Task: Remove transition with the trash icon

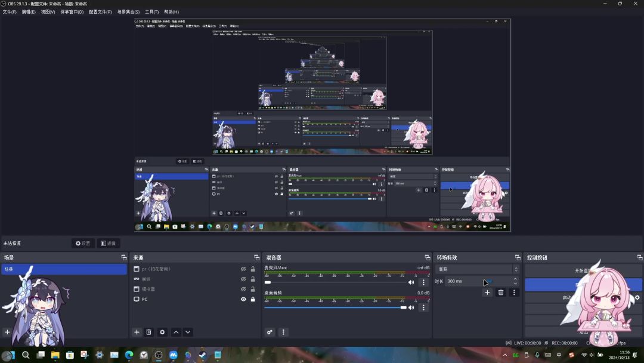Action: (501, 293)
